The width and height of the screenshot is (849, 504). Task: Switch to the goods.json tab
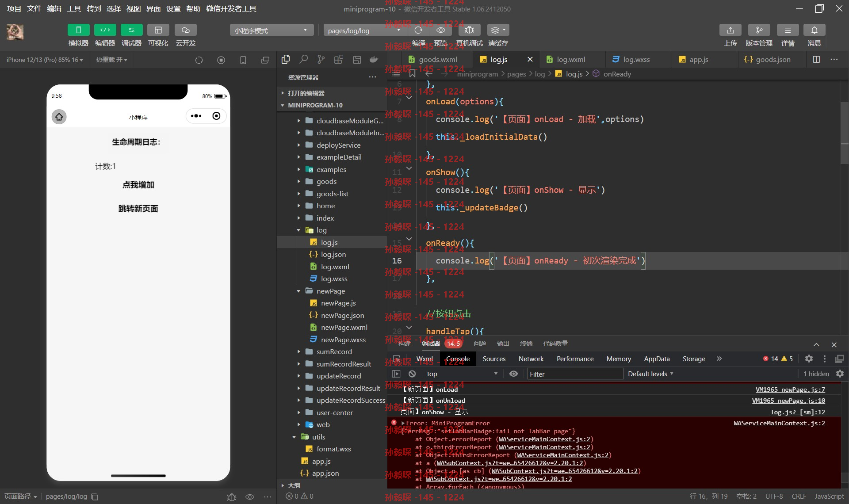(x=773, y=59)
